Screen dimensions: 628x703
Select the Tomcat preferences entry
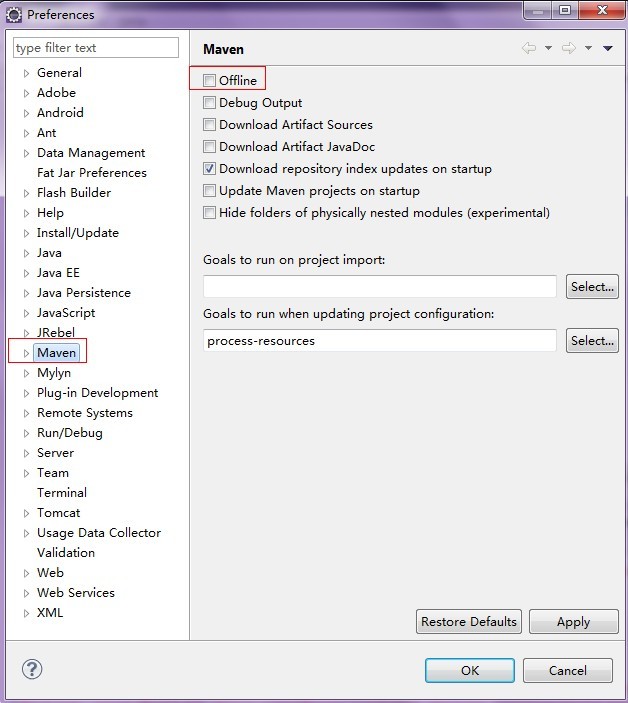58,513
